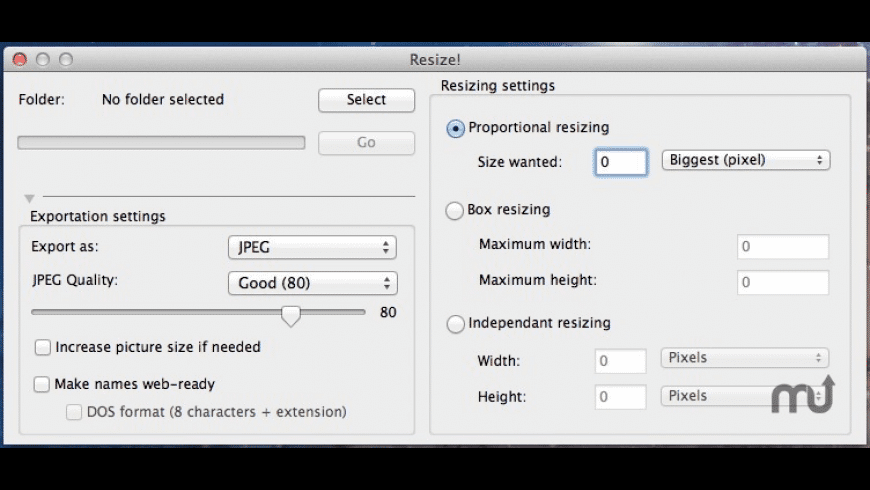Open the Width units Pixels dropdown

(x=746, y=358)
